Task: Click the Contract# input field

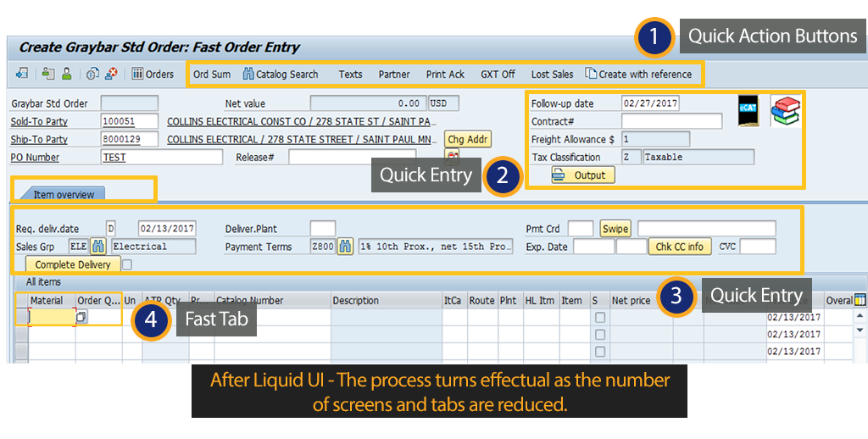Action: pyautogui.click(x=671, y=121)
